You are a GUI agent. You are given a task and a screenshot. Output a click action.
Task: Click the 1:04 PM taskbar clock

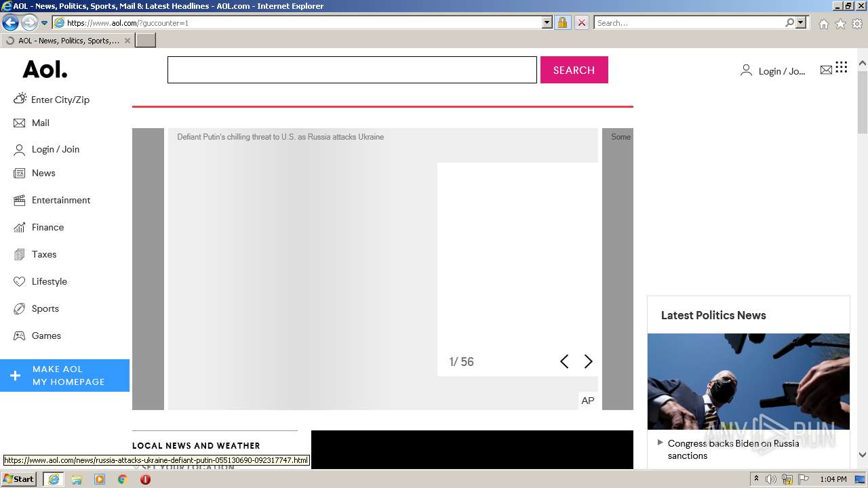[833, 479]
